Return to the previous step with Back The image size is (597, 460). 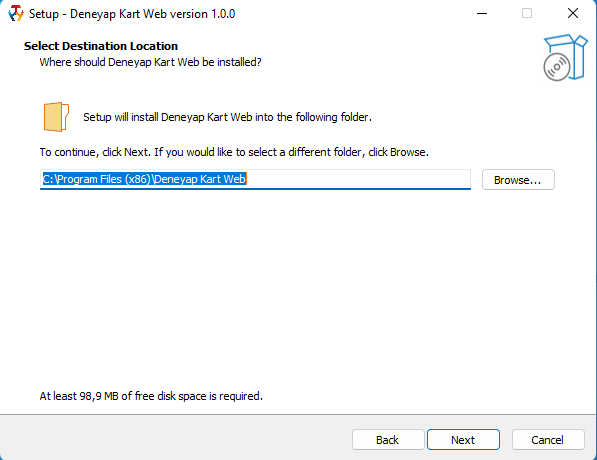pos(388,440)
